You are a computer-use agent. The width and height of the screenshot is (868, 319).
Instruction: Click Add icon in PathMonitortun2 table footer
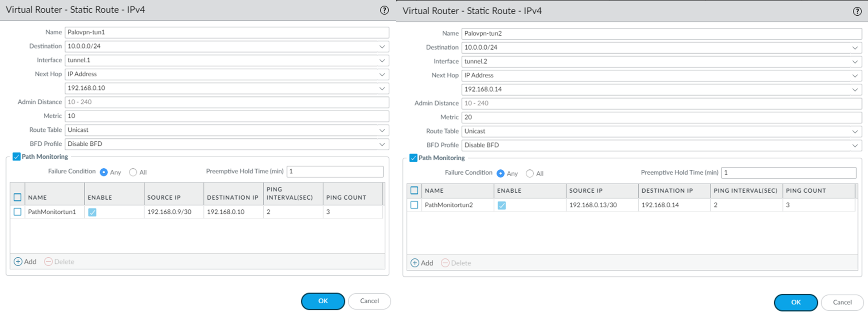tap(415, 263)
